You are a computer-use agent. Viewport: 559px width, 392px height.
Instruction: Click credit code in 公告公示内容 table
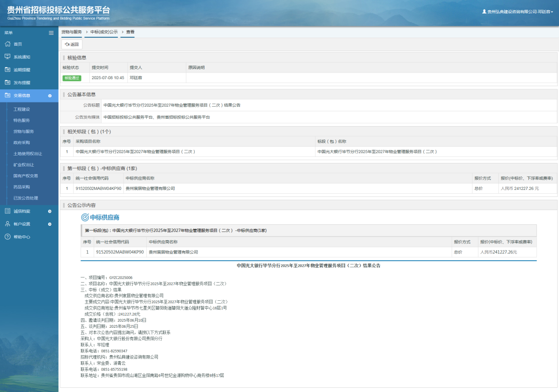120,252
